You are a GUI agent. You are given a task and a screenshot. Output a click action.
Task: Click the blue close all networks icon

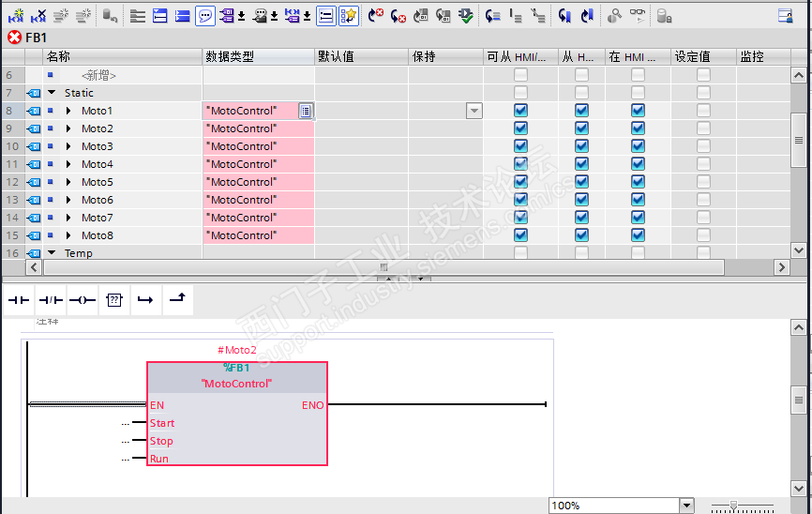(182, 16)
